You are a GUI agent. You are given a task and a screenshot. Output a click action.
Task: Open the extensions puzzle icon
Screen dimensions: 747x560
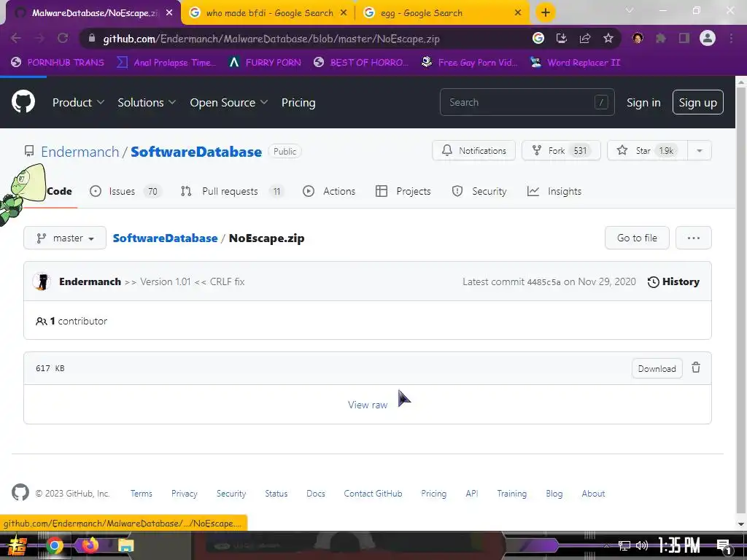[661, 38]
